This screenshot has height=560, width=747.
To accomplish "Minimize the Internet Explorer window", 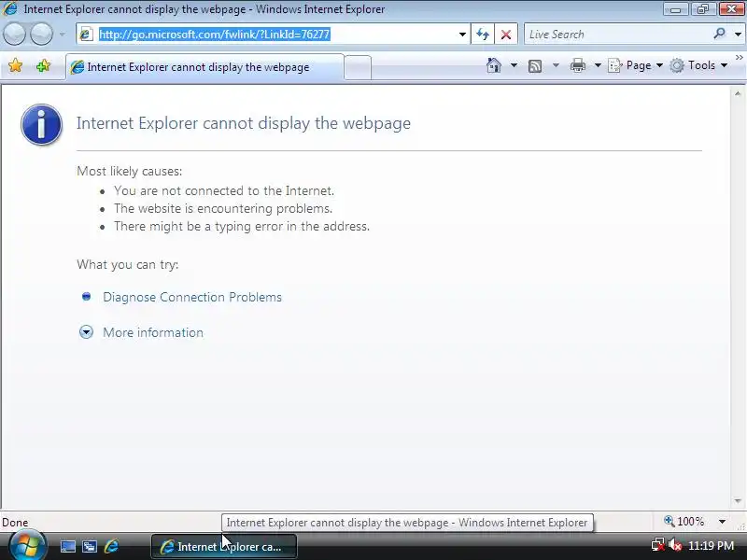I will (675, 9).
